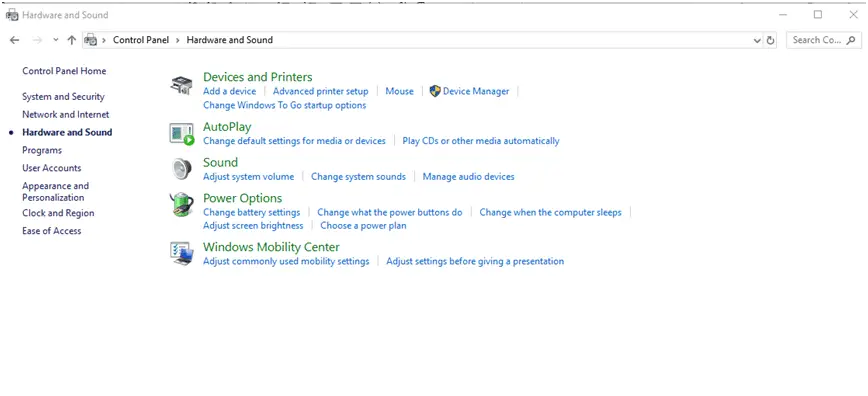This screenshot has width=868, height=396.
Task: Expand the address bar history dropdown
Action: click(x=757, y=40)
